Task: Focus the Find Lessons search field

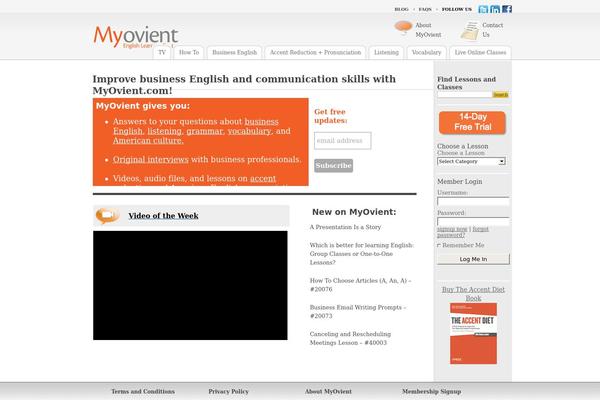Action: point(465,95)
